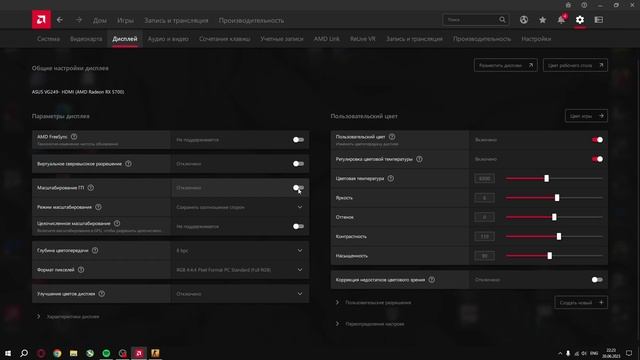Viewport: 640px width, 360px height.
Task: Show help for Пользовательский цвет
Action: pos(392,137)
